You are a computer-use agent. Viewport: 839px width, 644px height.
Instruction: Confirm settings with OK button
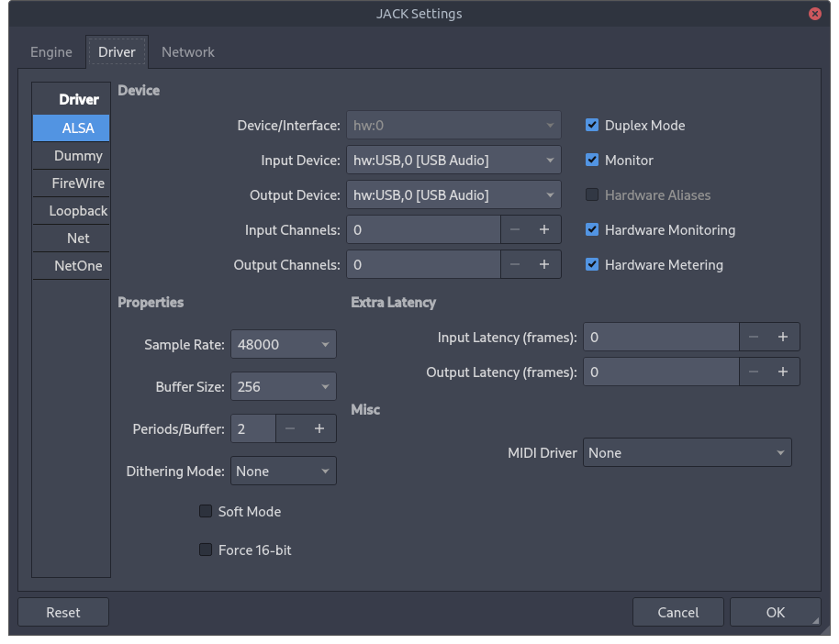pos(775,612)
